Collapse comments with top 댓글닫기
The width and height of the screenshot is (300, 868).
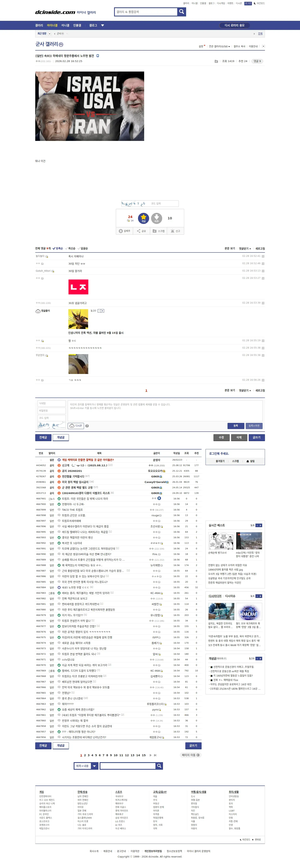[245, 248]
